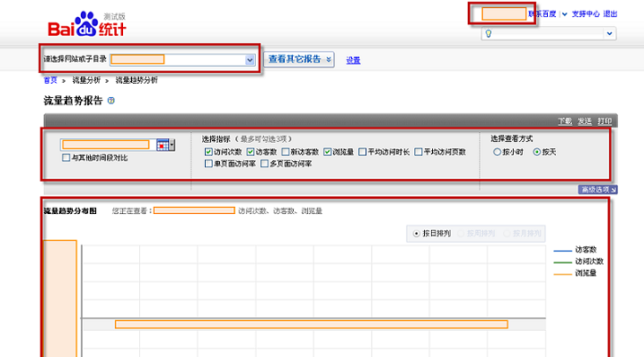Image resolution: width=644 pixels, height=357 pixels.
Task: Click the help icon beside 流量趋势报告
Action: click(110, 101)
